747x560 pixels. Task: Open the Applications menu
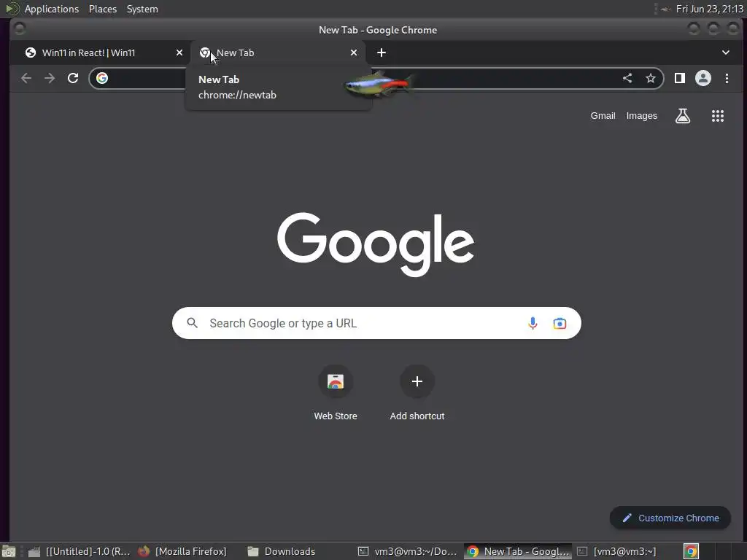[x=52, y=9]
